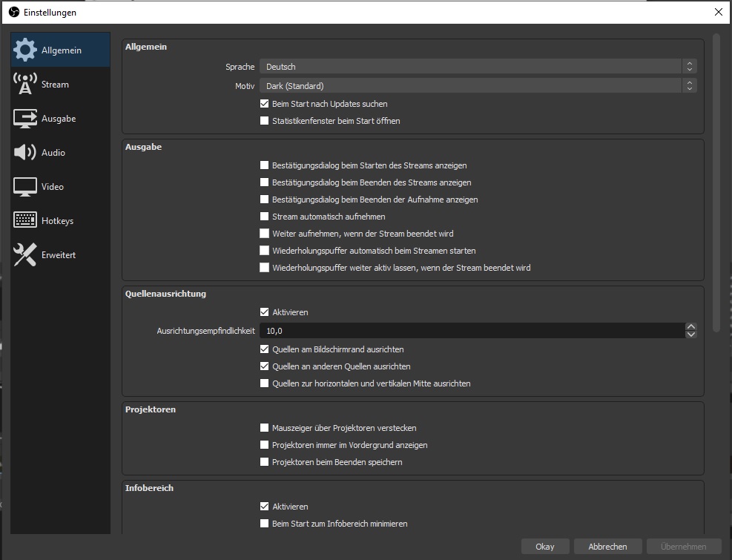Check Wiederholungspuffer weiter aktiv lassen
732x560 pixels.
pyautogui.click(x=264, y=268)
